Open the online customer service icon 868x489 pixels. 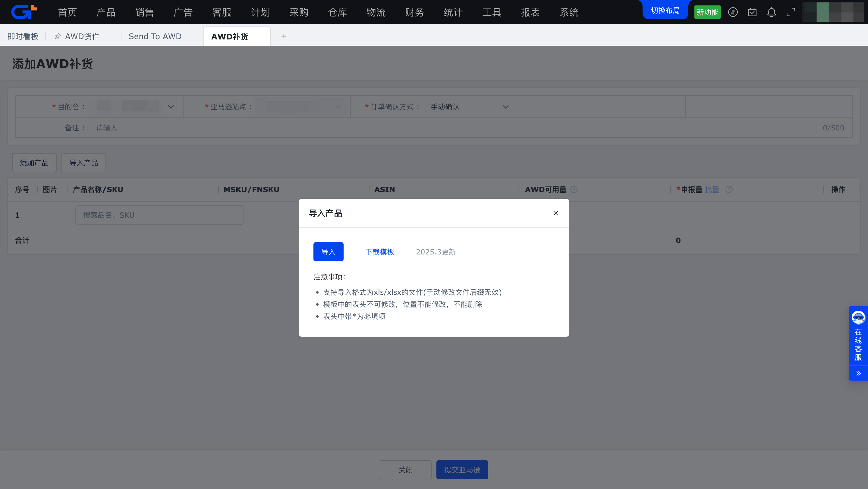tap(858, 317)
